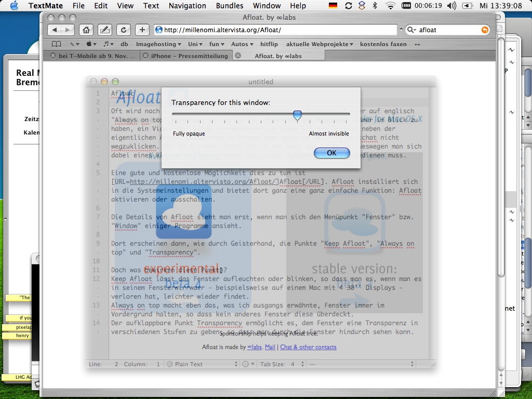Click the volume speaker menu bar icon
532x399 pixels.
tap(451, 5)
